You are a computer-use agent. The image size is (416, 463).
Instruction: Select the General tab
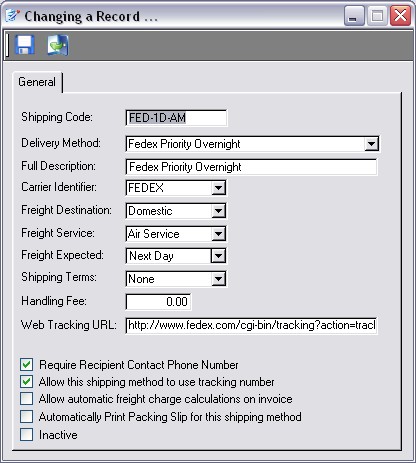click(x=37, y=82)
